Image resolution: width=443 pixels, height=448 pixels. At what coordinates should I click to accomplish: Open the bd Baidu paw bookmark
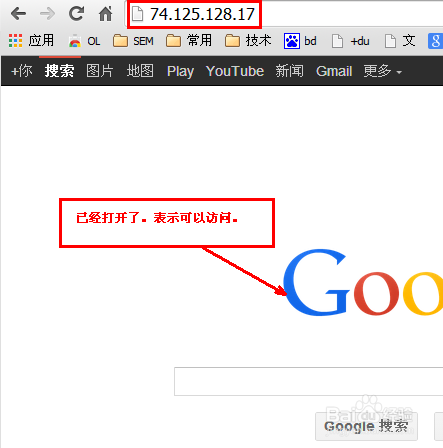click(x=300, y=41)
